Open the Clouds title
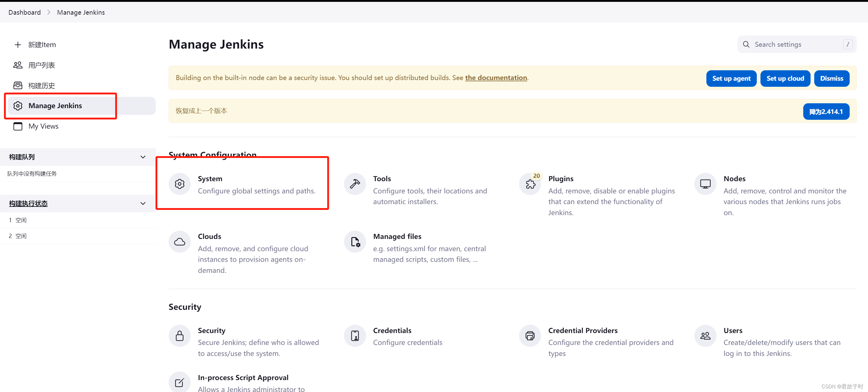The height and width of the screenshot is (392, 868). (x=210, y=236)
